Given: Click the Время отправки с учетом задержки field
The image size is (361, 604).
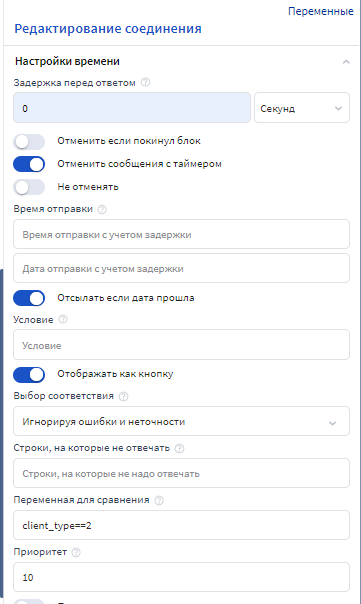Looking at the screenshot, I should coord(181,234).
